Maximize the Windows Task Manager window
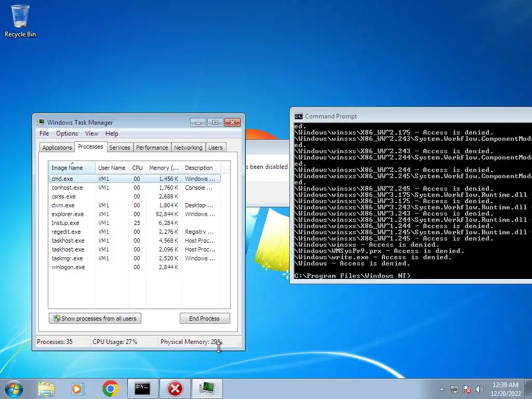The image size is (532, 399). 215,123
